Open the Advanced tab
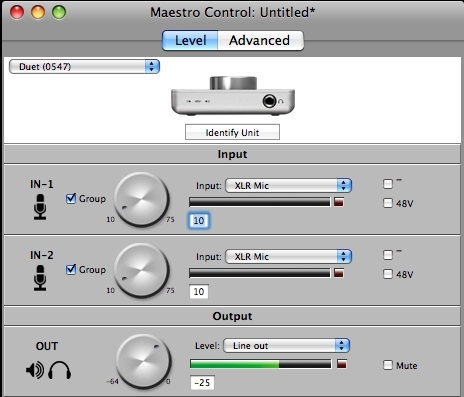Viewport: 464px width, 397px height. (x=260, y=41)
